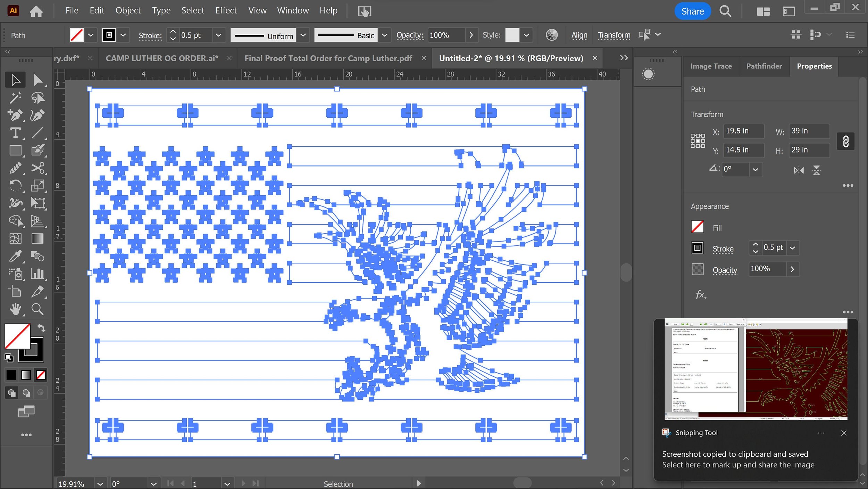The width and height of the screenshot is (868, 489).
Task: Click the Share button
Action: click(692, 11)
